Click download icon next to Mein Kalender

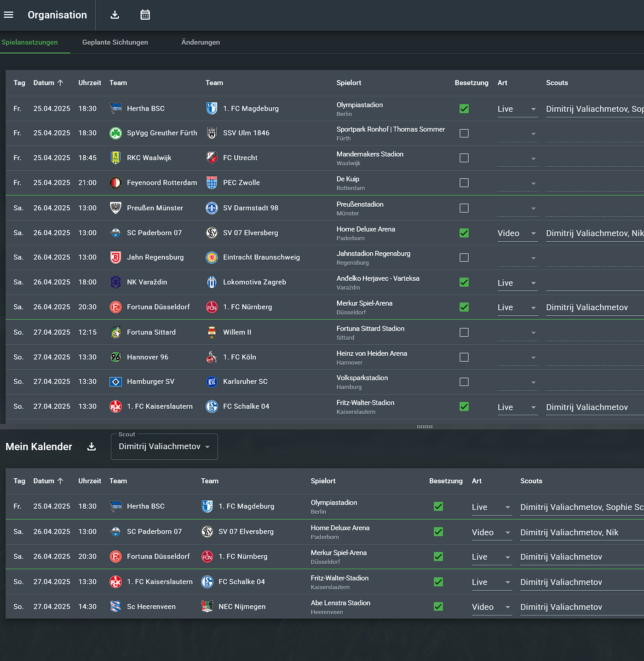coord(92,446)
